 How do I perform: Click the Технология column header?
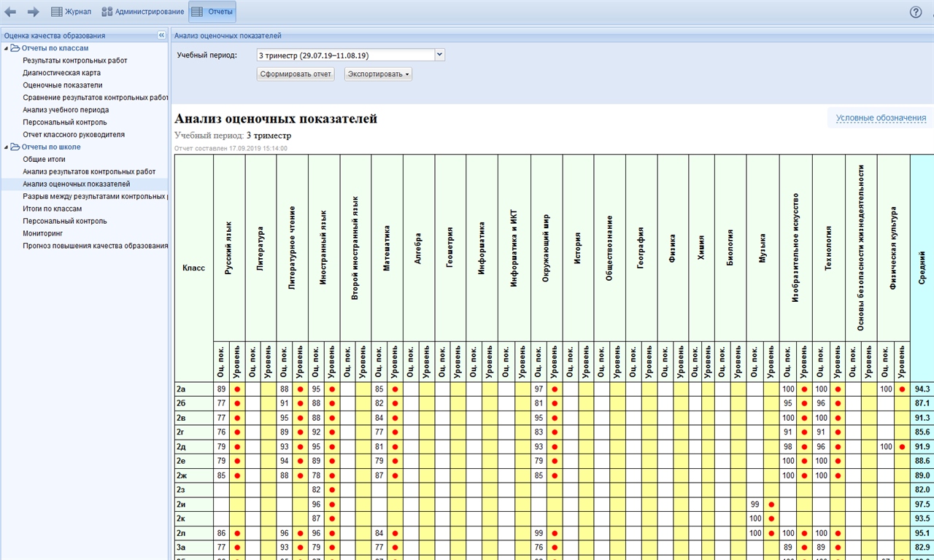pyautogui.click(x=828, y=247)
